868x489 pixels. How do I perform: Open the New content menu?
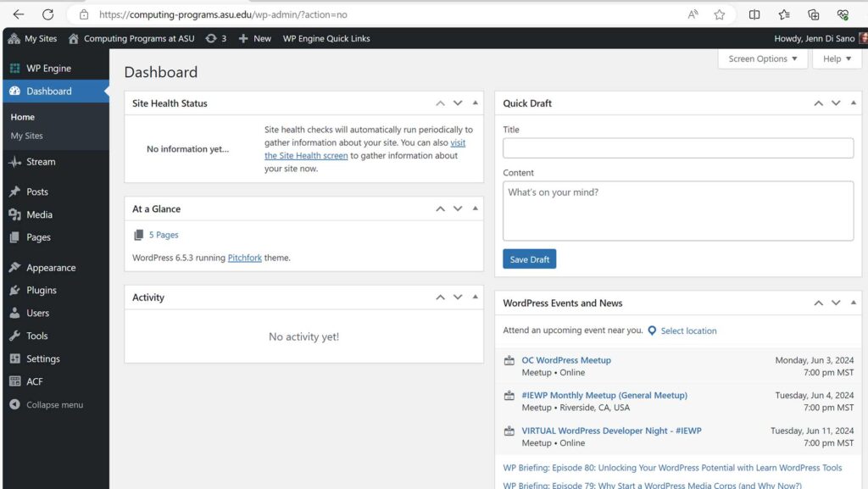(x=254, y=38)
